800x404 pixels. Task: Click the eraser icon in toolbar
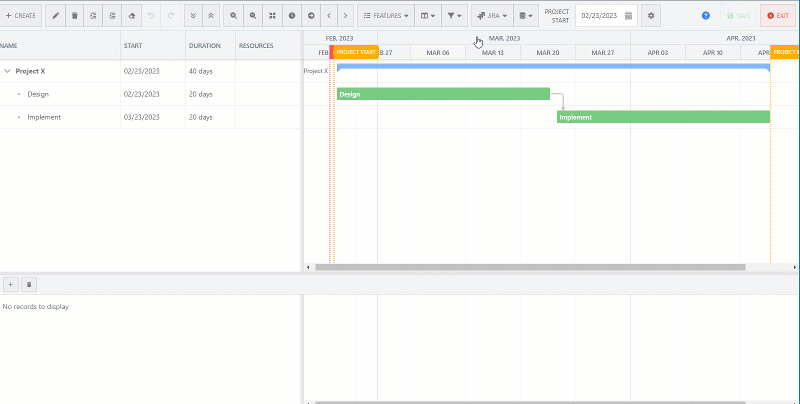tap(130, 16)
